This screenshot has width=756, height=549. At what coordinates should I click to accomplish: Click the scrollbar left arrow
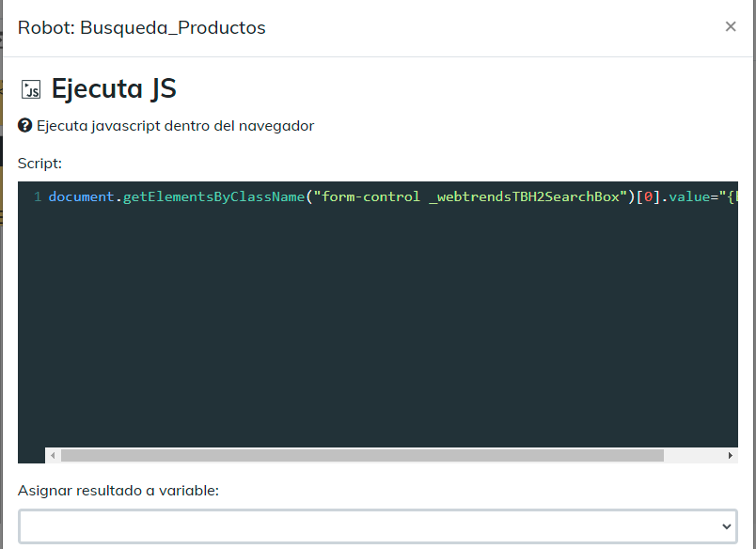(x=53, y=456)
